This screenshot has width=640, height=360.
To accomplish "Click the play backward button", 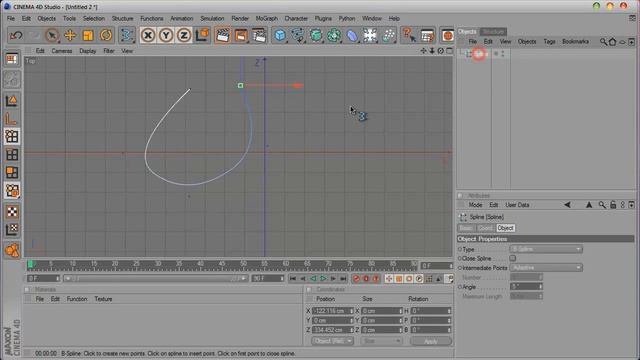I will (x=313, y=278).
